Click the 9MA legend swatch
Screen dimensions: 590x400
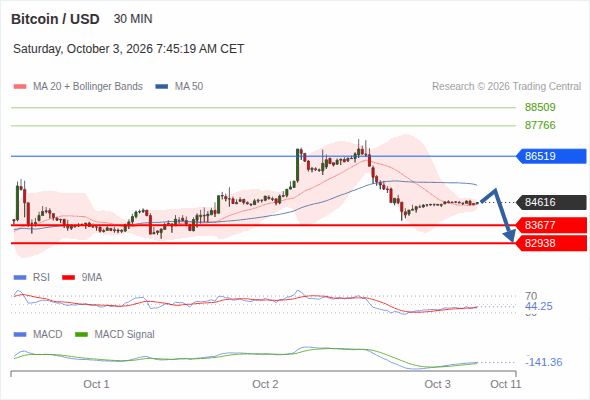tap(68, 278)
